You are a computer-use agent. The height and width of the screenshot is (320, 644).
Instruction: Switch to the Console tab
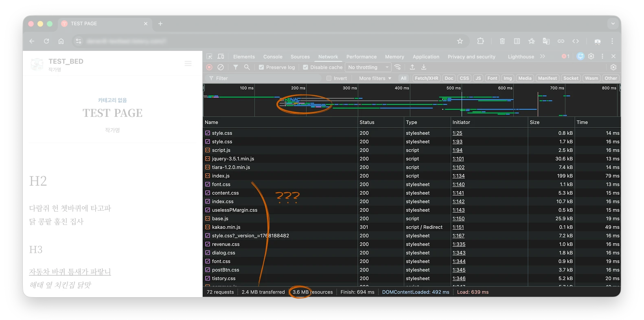point(273,57)
